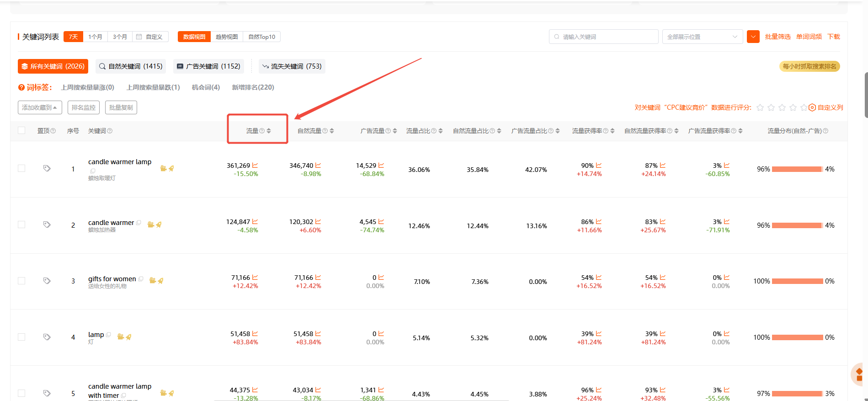The image size is (868, 401).
Task: Click the orange filter expand arrow button
Action: [x=753, y=37]
